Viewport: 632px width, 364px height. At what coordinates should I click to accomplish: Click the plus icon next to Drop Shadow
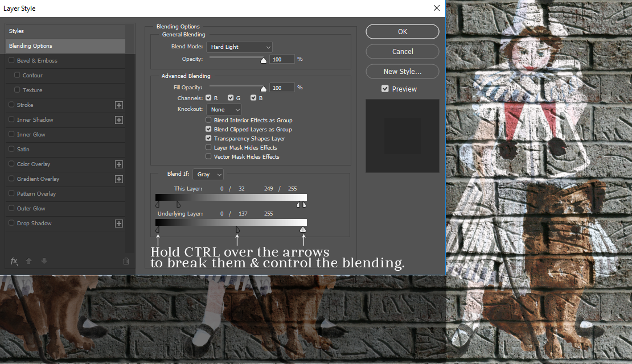point(119,224)
